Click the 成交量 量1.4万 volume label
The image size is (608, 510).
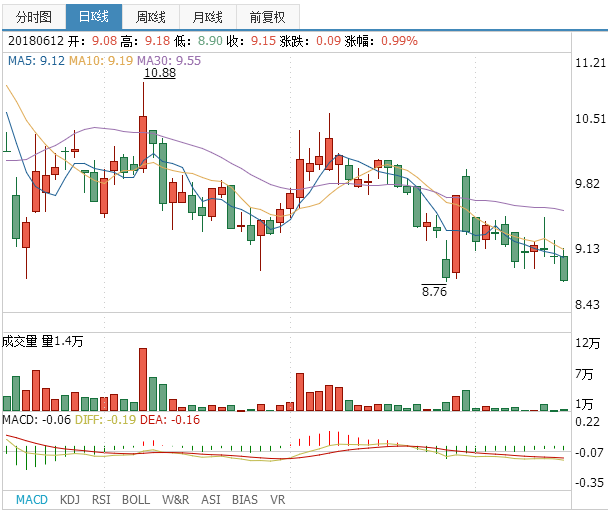point(43,341)
